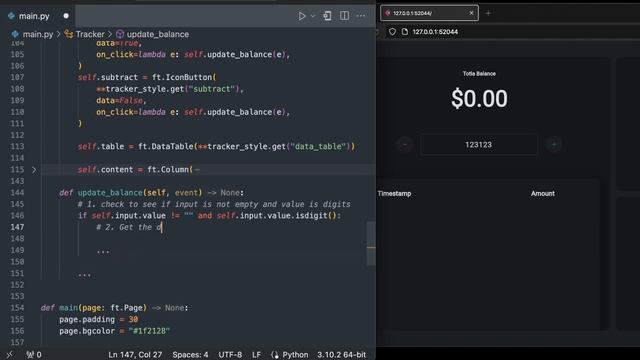640x360 pixels.
Task: Click the browser address bar URL
Action: pyautogui.click(x=435, y=32)
